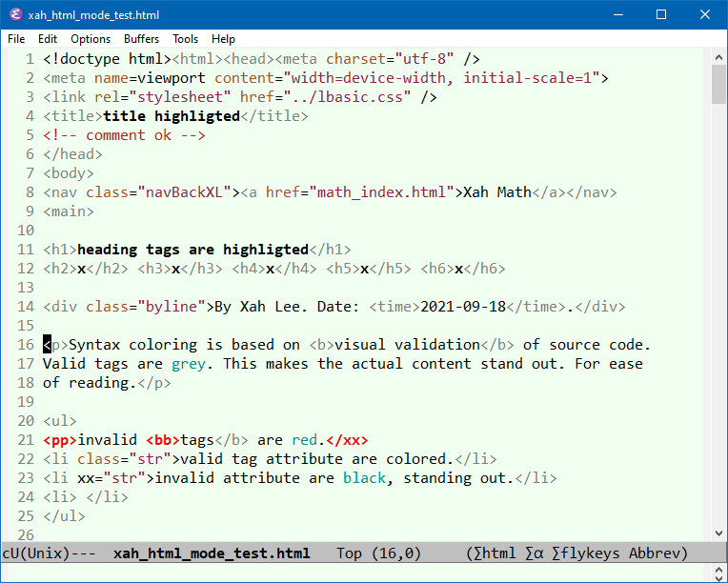Image resolution: width=728 pixels, height=583 pixels.
Task: Click 'title highligted' bold text
Action: click(172, 116)
